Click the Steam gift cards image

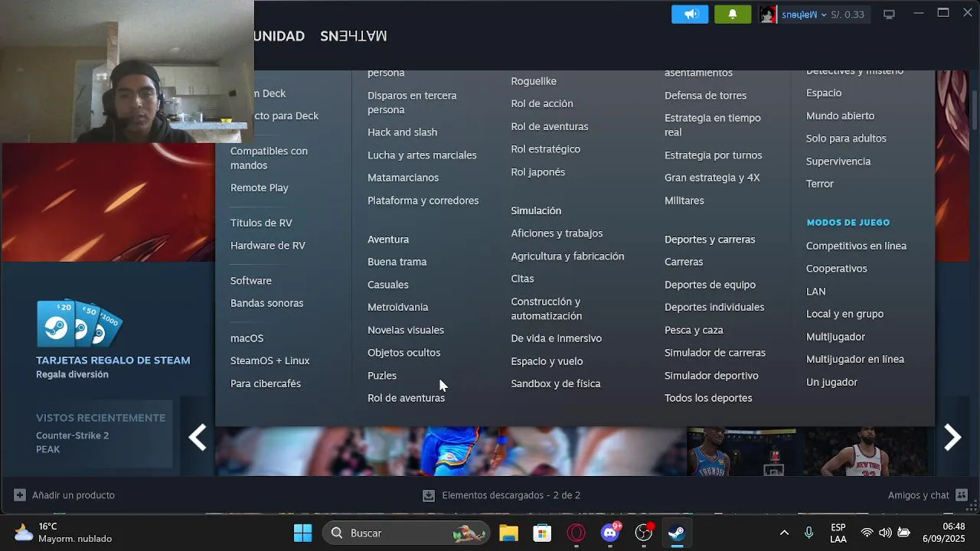(80, 322)
